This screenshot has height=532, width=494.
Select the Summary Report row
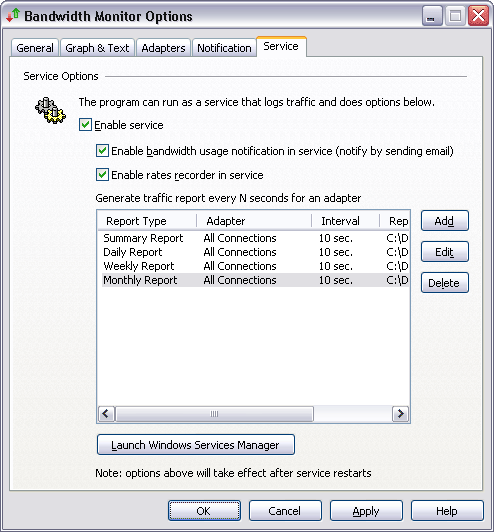point(255,238)
